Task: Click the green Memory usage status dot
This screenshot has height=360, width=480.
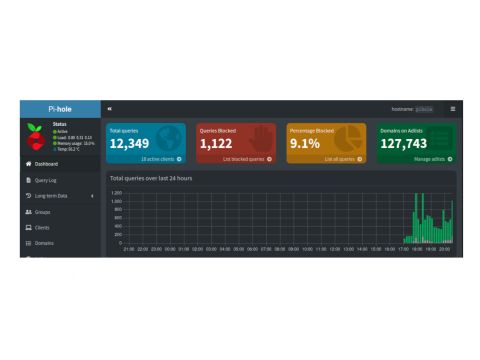Action: tap(55, 143)
